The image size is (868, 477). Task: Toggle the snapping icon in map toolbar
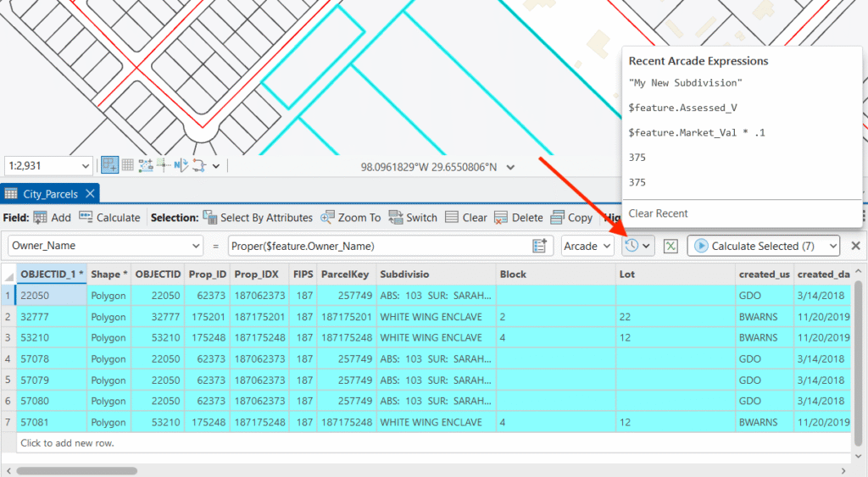[x=109, y=165]
